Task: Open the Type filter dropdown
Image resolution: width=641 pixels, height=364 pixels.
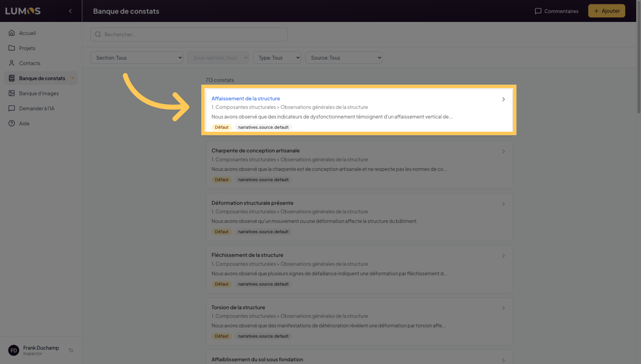Action: tap(277, 58)
